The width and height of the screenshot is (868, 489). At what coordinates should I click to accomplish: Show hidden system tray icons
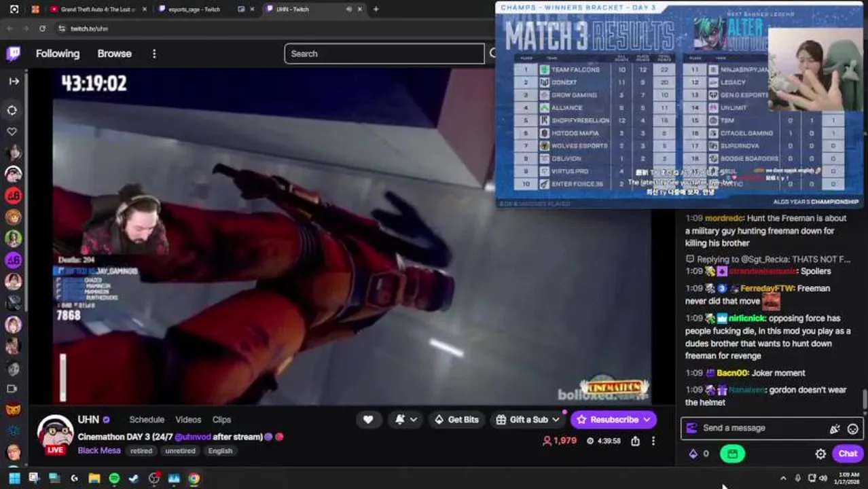pos(783,478)
